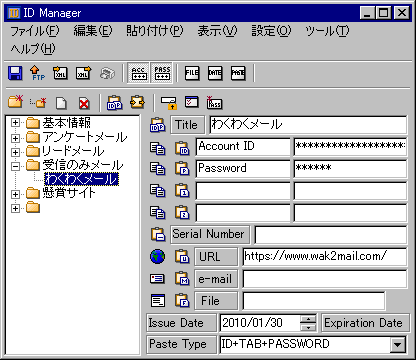Expand the unnamed bottom folder
Viewport: 416px width, 360px height.
15,208
